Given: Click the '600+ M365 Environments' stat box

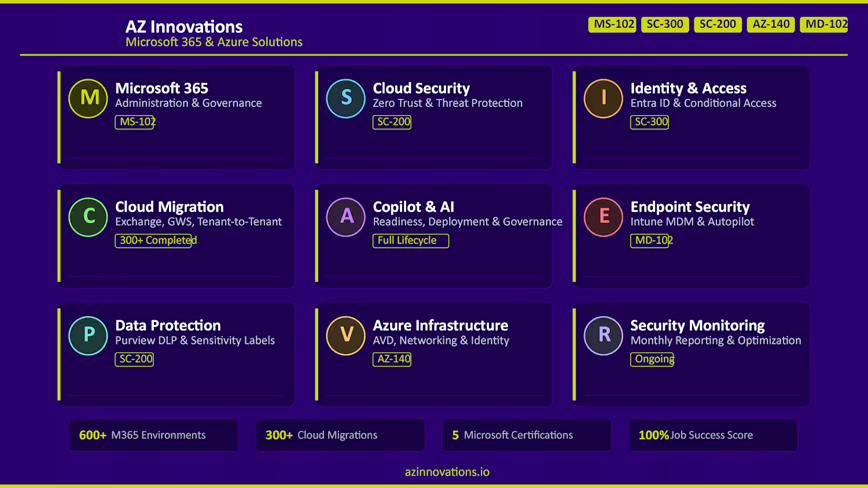Looking at the screenshot, I should point(154,435).
